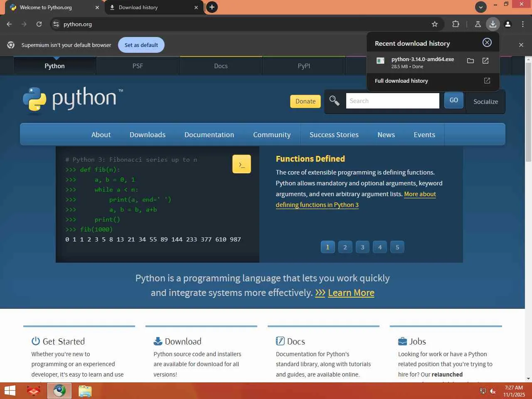Show python-3.14.0-amd64.exe in folder
The image size is (532, 399).
point(470,61)
